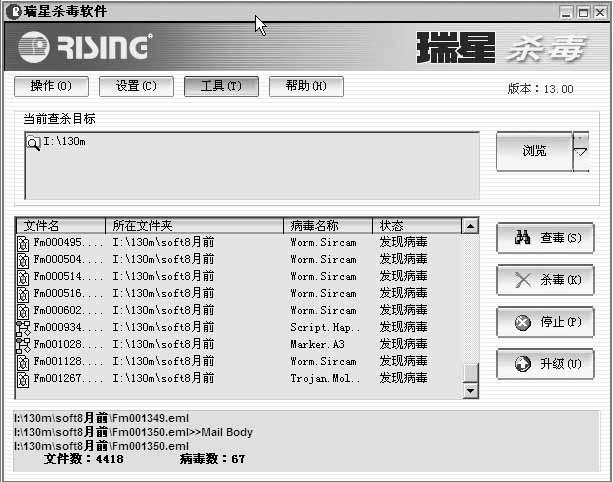This screenshot has height=482, width=613.
Task: Click the 版本：13.00 version label
Action: [x=541, y=89]
